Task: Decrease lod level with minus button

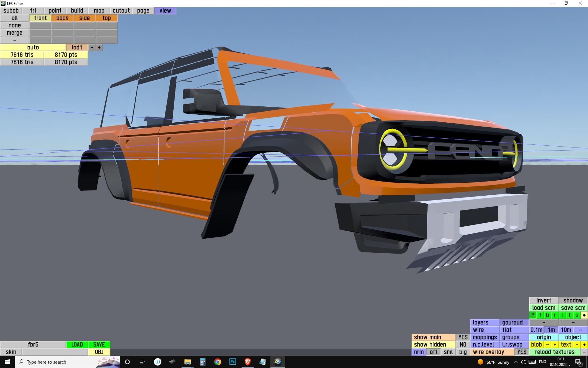Action: (92, 48)
